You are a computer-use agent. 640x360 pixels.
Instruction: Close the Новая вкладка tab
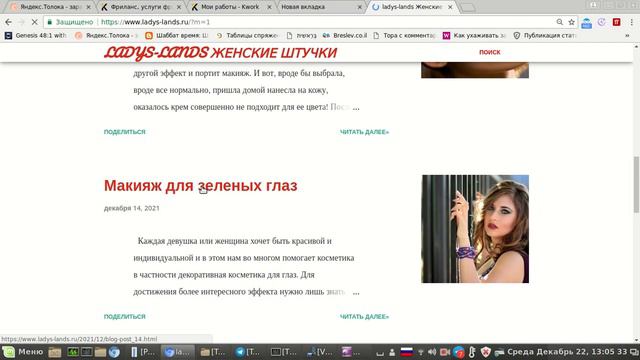click(x=360, y=7)
